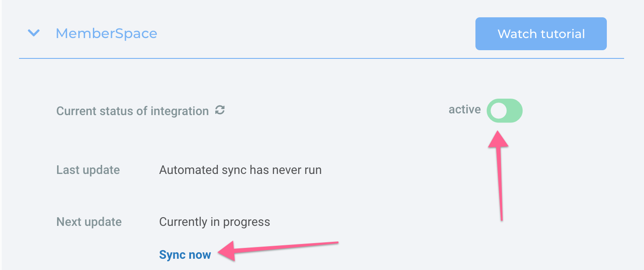Toggle the MemberSpace integration status

(504, 110)
